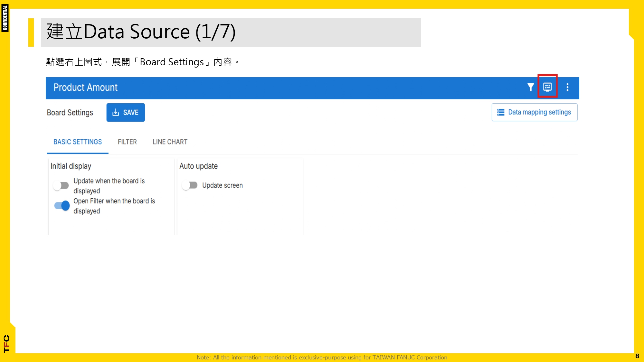Click the Initial display panel heading

pyautogui.click(x=71, y=166)
